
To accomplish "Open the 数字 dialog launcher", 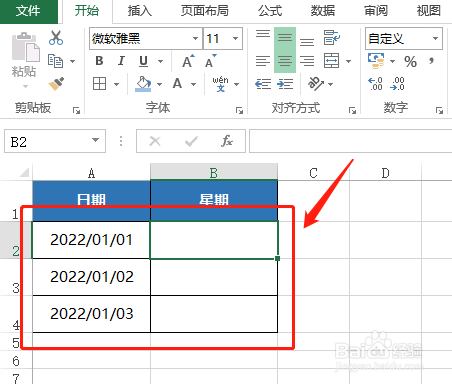I will (439, 110).
